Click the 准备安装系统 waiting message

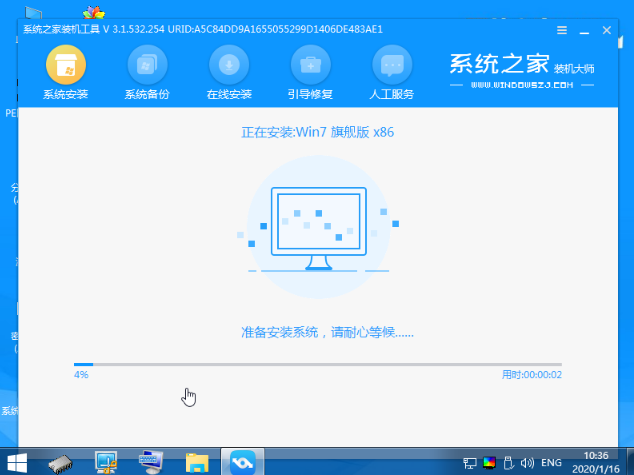tap(327, 332)
